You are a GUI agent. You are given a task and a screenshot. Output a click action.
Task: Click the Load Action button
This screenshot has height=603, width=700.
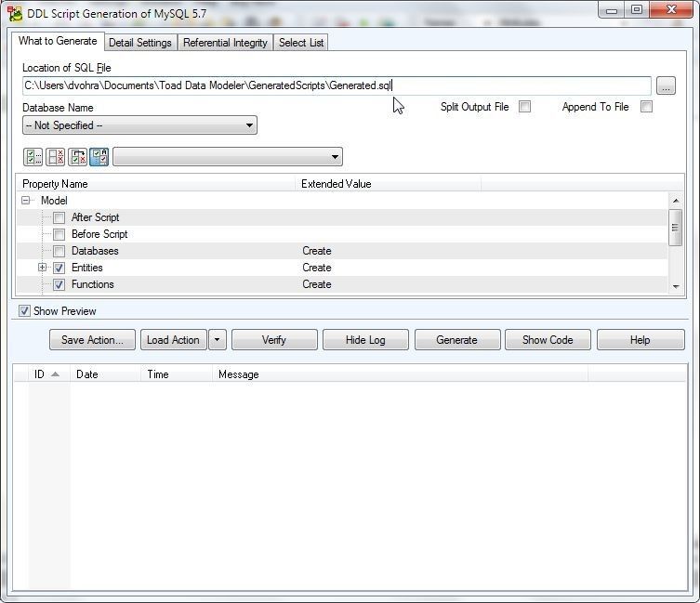click(173, 340)
